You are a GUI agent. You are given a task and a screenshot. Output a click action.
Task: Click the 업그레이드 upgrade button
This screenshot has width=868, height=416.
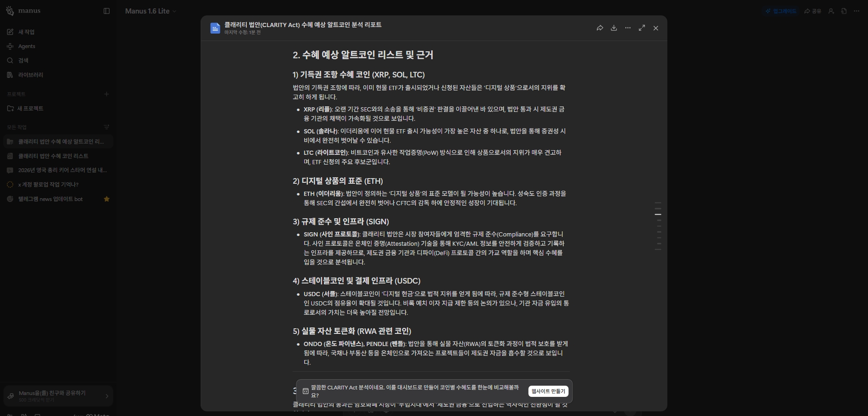pyautogui.click(x=781, y=11)
